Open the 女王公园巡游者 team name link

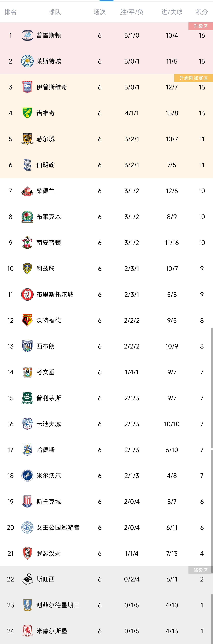(58, 527)
